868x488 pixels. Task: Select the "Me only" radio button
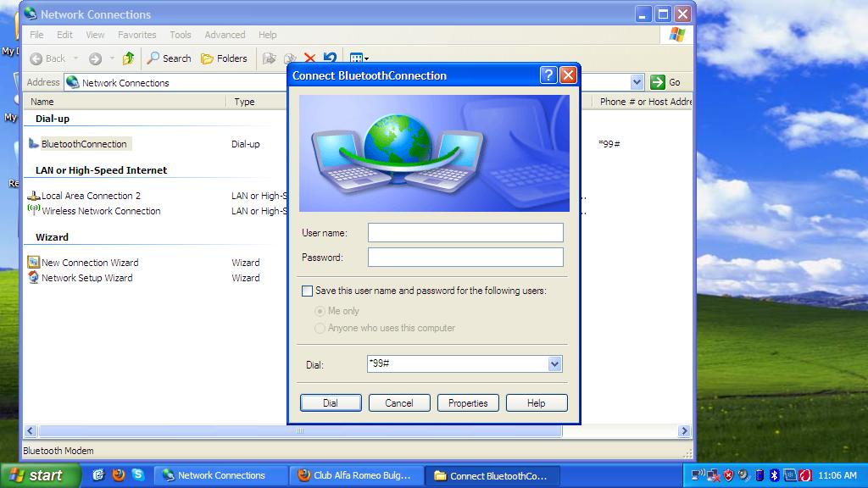320,311
